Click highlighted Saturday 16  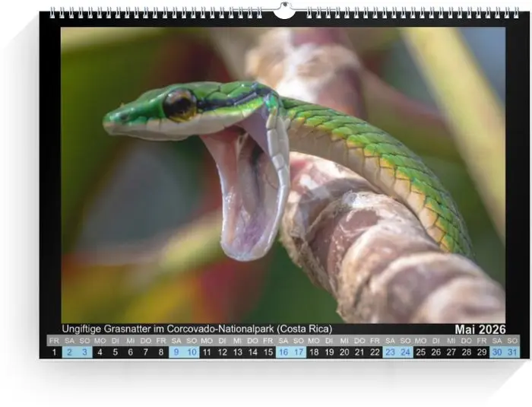pyautogui.click(x=283, y=352)
